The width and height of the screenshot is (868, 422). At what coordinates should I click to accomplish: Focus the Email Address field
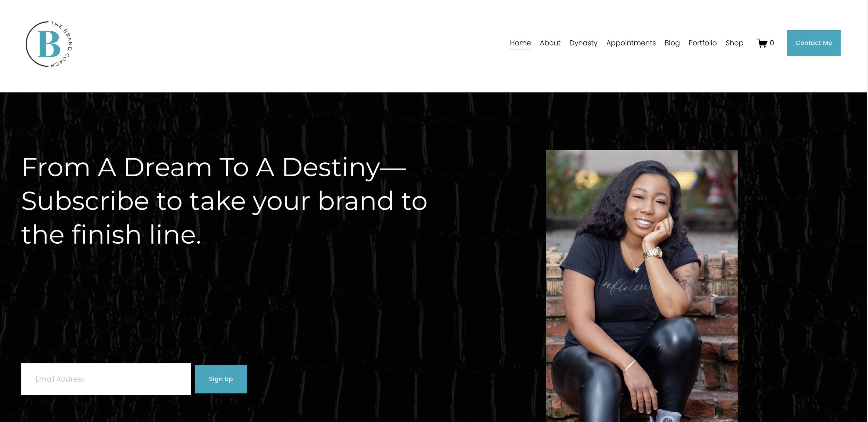(x=106, y=379)
